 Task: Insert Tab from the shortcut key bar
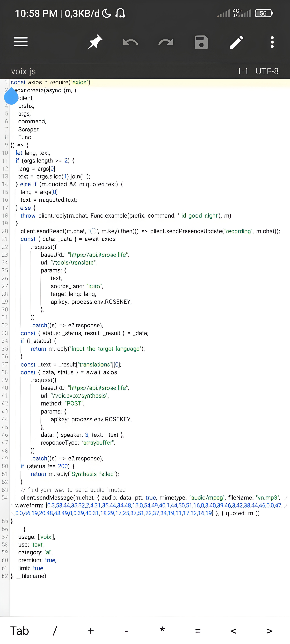click(x=19, y=630)
